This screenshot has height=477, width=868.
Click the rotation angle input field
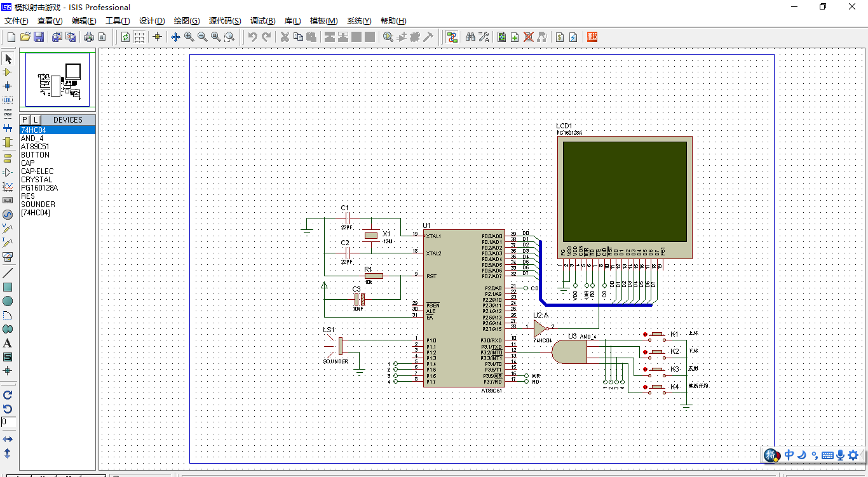[8, 422]
